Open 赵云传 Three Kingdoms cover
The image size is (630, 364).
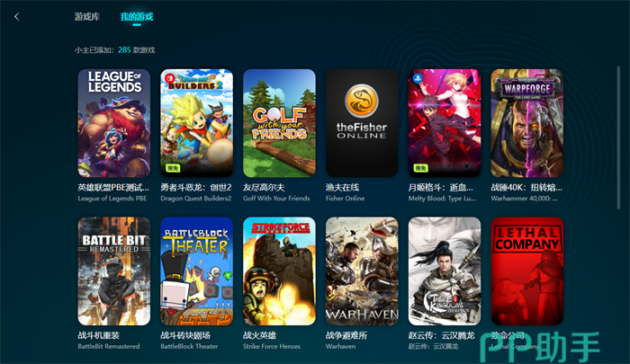point(445,271)
